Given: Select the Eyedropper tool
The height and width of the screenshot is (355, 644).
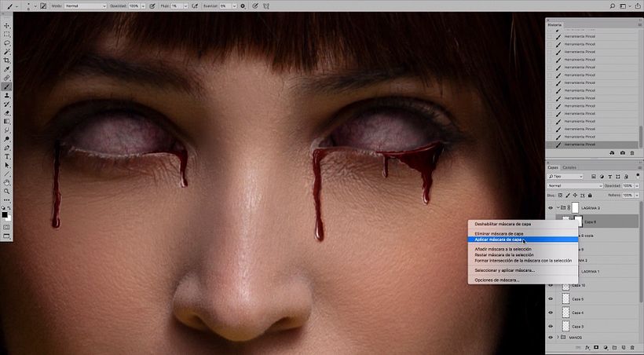Looking at the screenshot, I should coord(6,69).
